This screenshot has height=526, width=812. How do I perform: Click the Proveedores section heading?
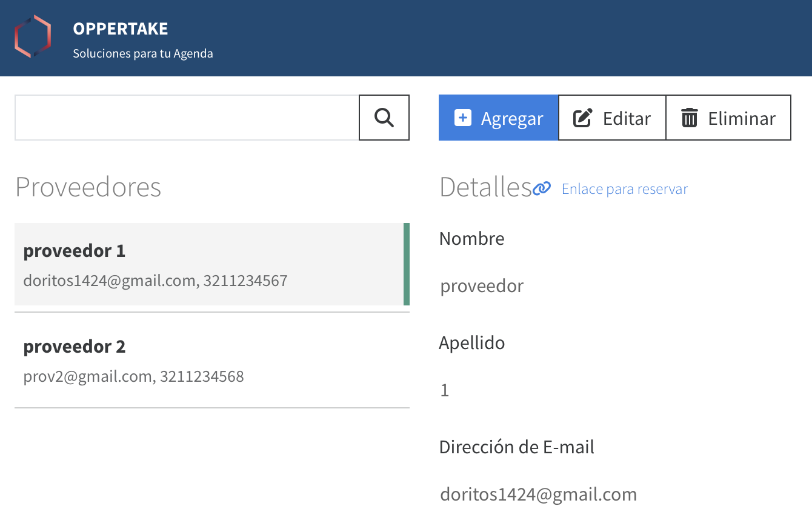pos(88,187)
